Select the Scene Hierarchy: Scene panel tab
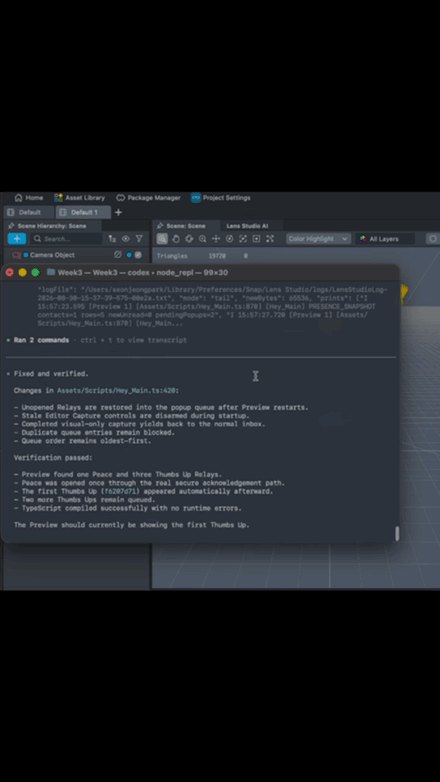Screen dimensions: 440x782 [52, 226]
